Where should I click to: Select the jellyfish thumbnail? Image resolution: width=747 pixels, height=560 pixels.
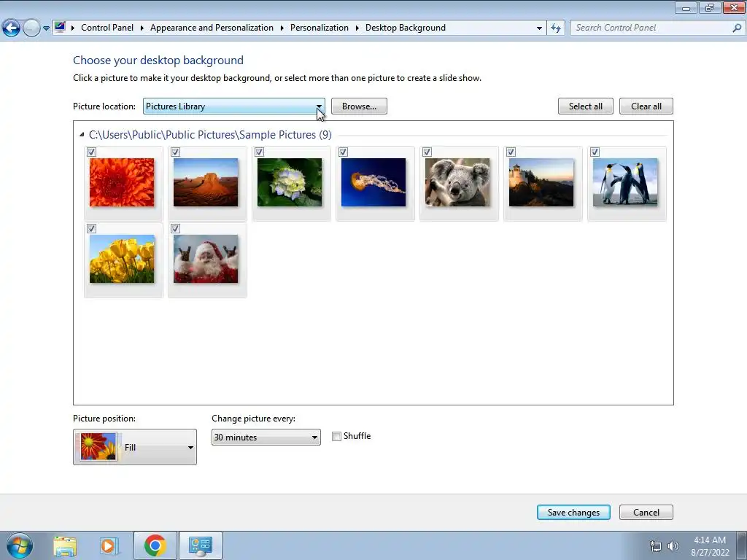[373, 182]
